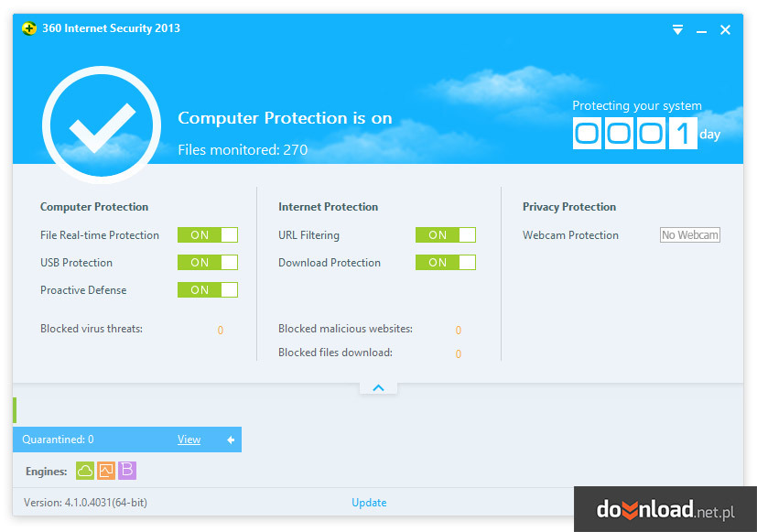The width and height of the screenshot is (757, 532).
Task: Click the Update link
Action: (x=369, y=503)
